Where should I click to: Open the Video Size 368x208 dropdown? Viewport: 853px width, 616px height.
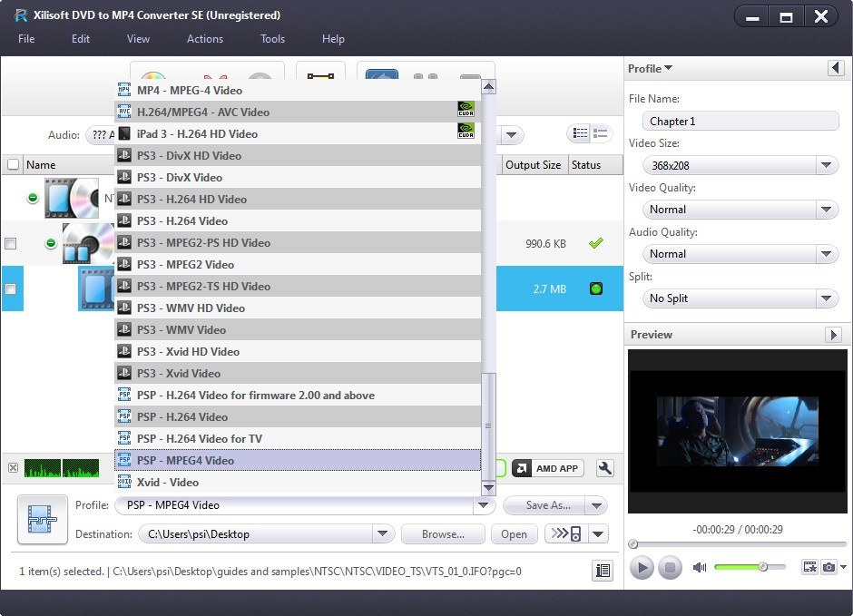(827, 165)
